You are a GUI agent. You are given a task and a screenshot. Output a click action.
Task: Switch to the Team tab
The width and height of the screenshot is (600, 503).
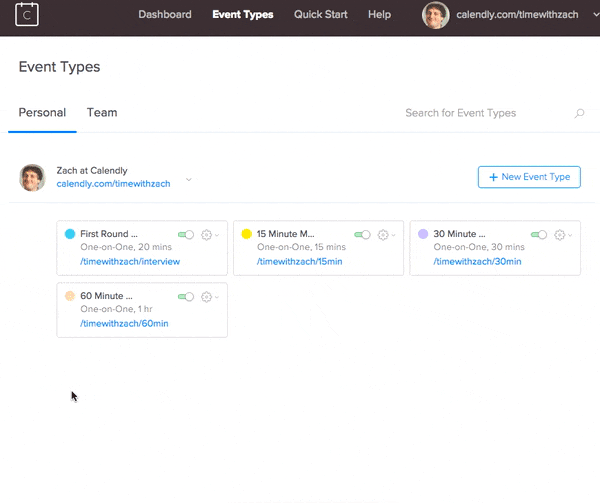102,112
